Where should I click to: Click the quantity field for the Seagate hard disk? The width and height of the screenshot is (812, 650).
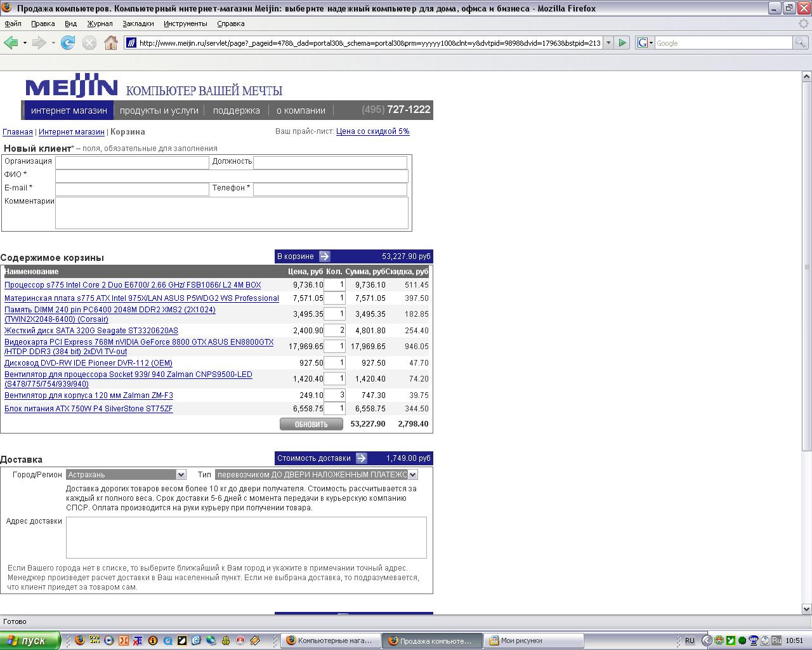(x=334, y=330)
